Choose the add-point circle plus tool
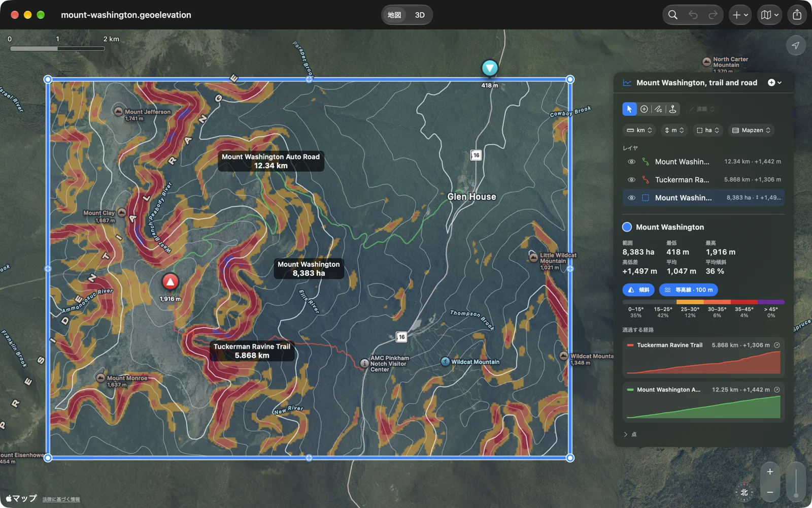The height and width of the screenshot is (508, 812). pos(644,109)
